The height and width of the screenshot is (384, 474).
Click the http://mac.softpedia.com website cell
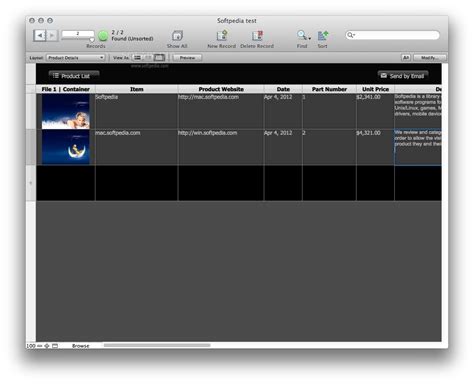point(221,111)
